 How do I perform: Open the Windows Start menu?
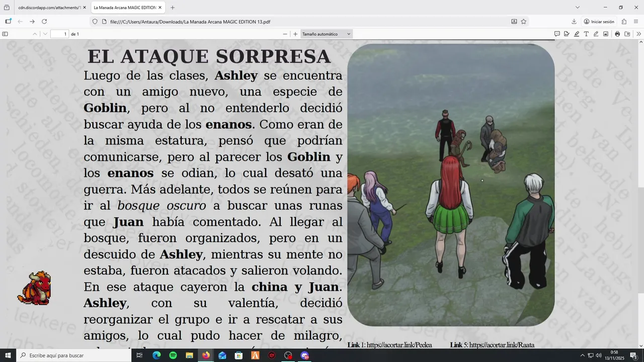tap(8, 355)
